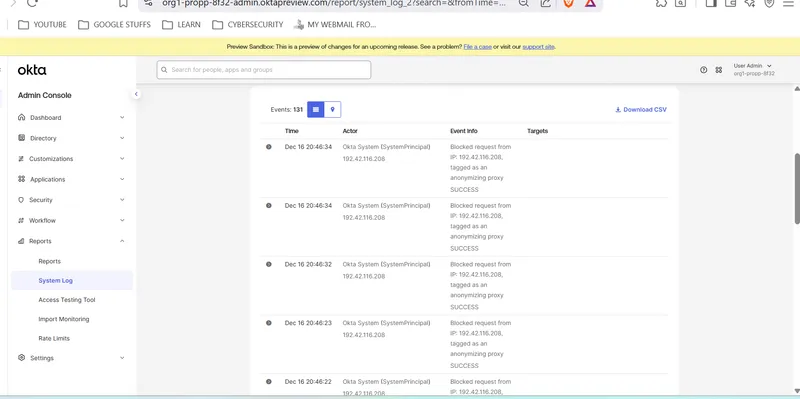800x399 pixels.
Task: Collapse the Reports menu chevron
Action: [122, 241]
